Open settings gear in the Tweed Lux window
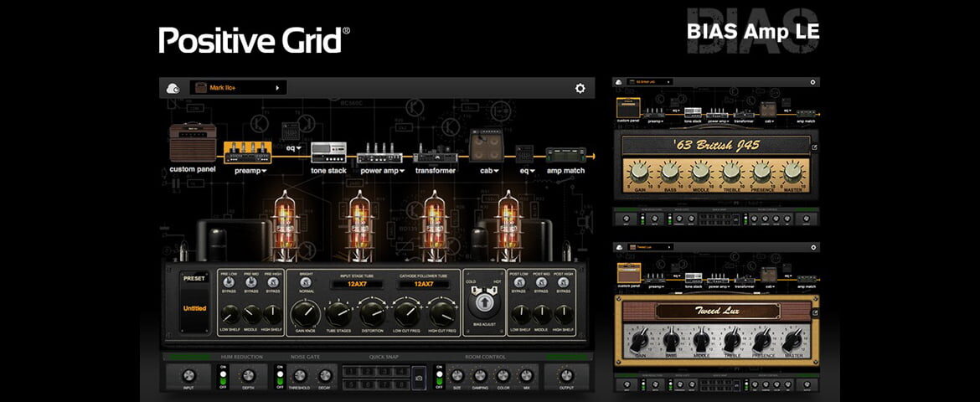 [812, 248]
